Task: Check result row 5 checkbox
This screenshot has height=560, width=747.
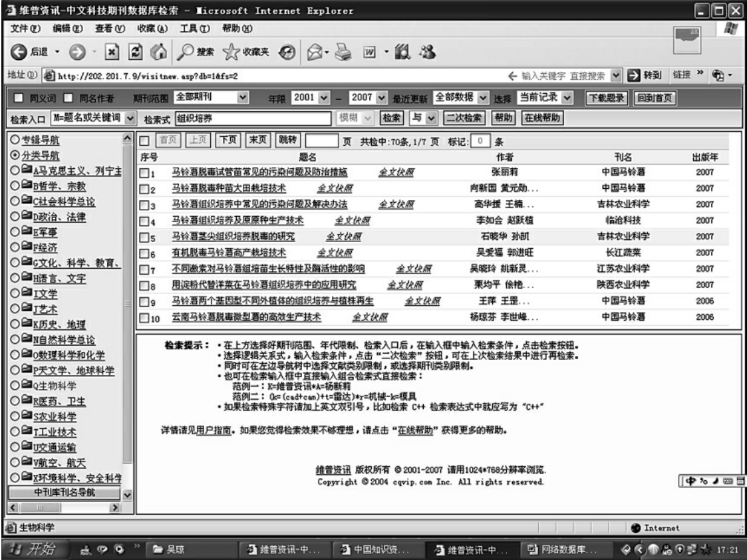Action: [144, 237]
